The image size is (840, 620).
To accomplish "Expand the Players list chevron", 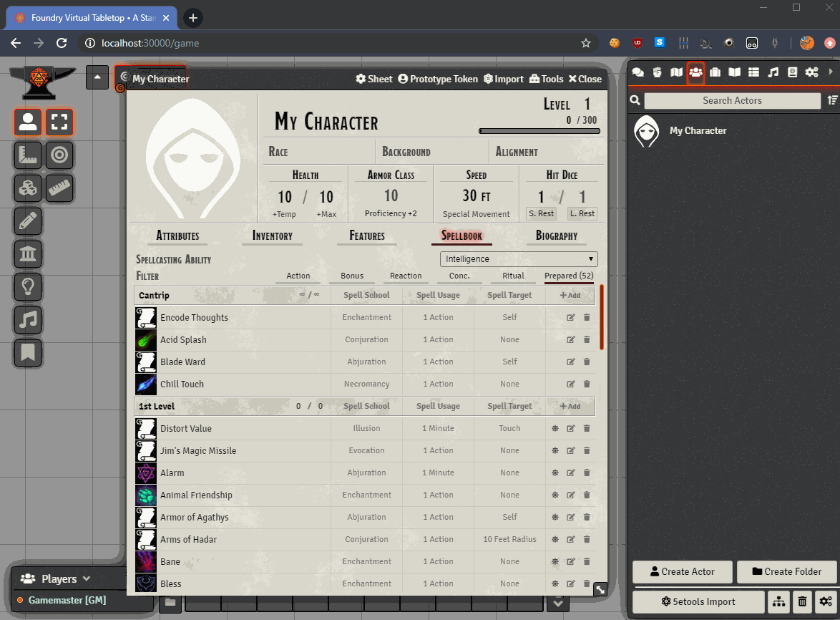I will click(x=87, y=578).
